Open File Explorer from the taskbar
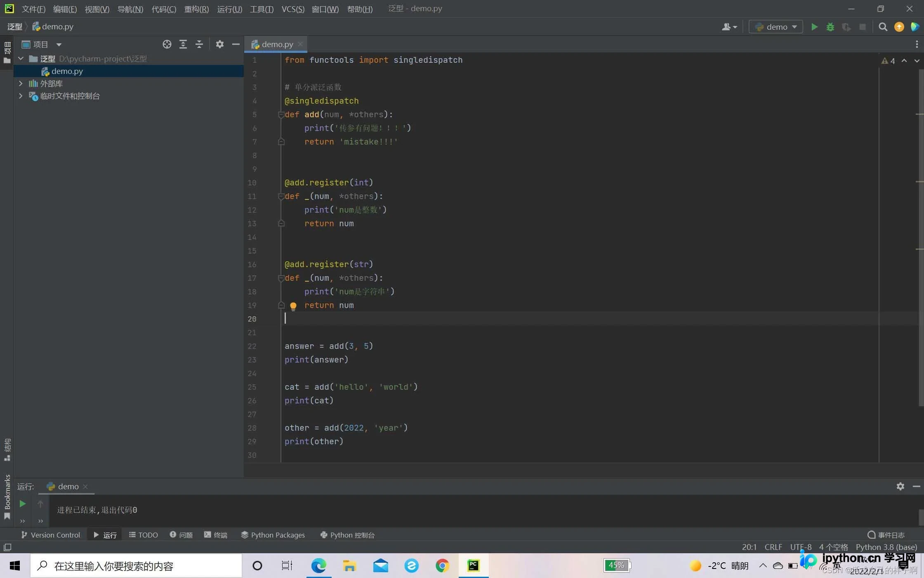Screen dimensions: 924x578 [349, 566]
